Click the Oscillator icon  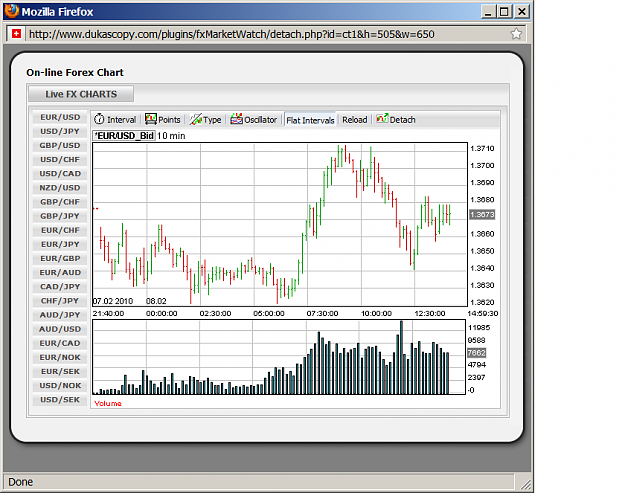tap(236, 118)
